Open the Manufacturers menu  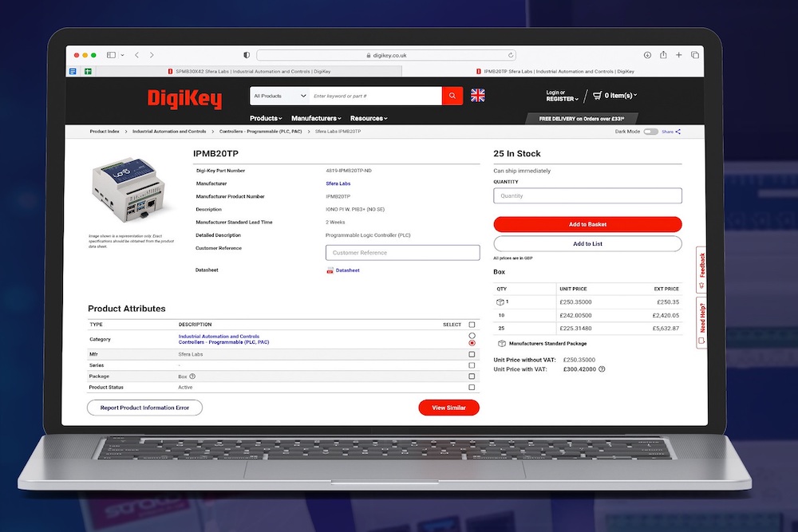click(316, 118)
